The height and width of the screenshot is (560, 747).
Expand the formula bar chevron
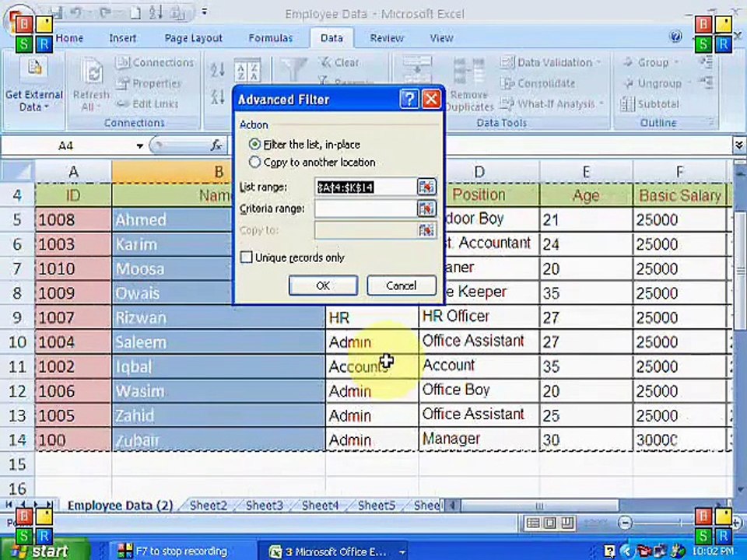(x=739, y=145)
